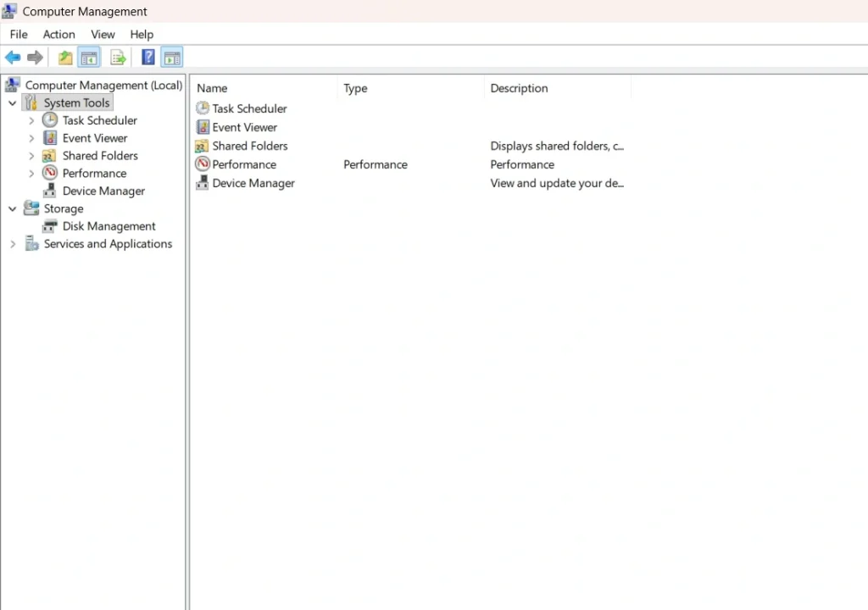Toggle the Action Pane display icon

[x=171, y=57]
